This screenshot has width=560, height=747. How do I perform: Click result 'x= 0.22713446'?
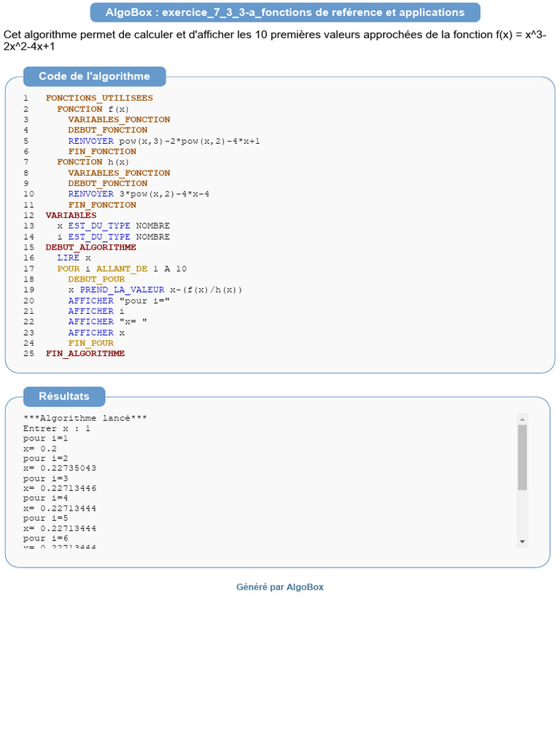(60, 488)
